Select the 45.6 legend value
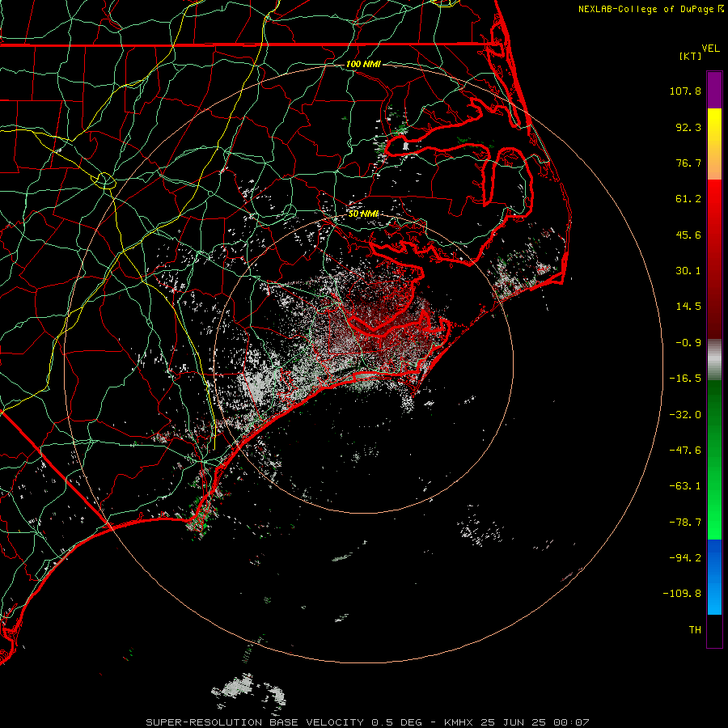728x728 pixels. pyautogui.click(x=688, y=235)
